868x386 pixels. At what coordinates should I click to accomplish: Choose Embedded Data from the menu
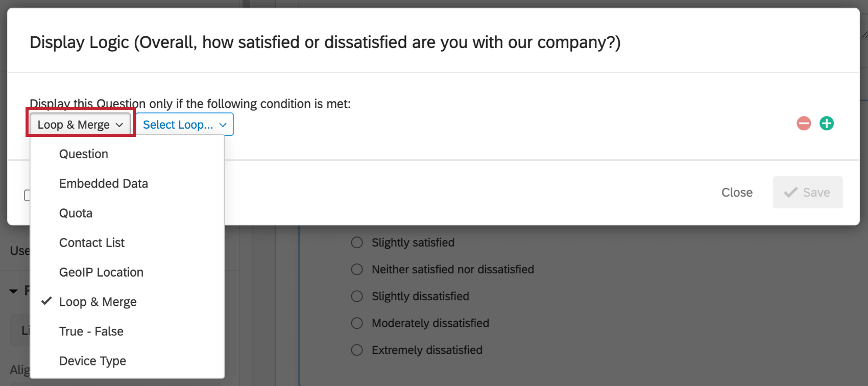tap(104, 184)
